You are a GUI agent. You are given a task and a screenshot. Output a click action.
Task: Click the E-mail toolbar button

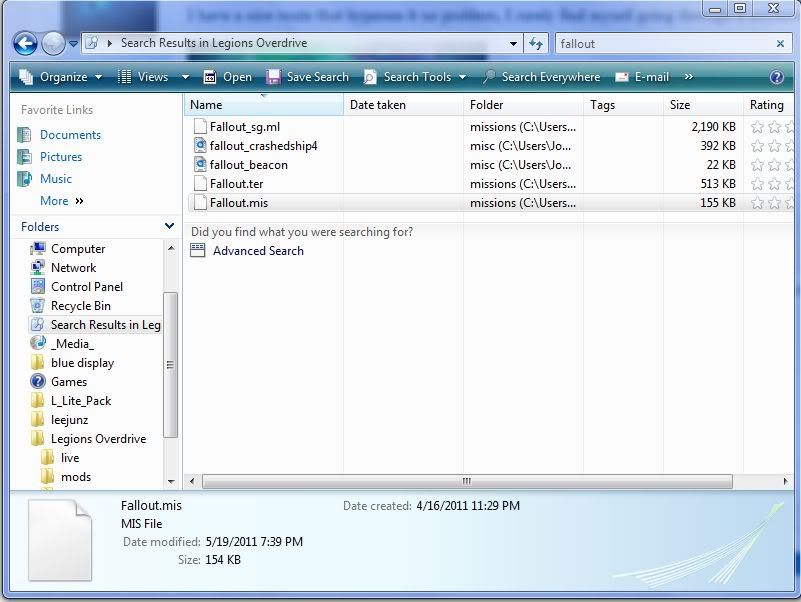click(x=642, y=77)
